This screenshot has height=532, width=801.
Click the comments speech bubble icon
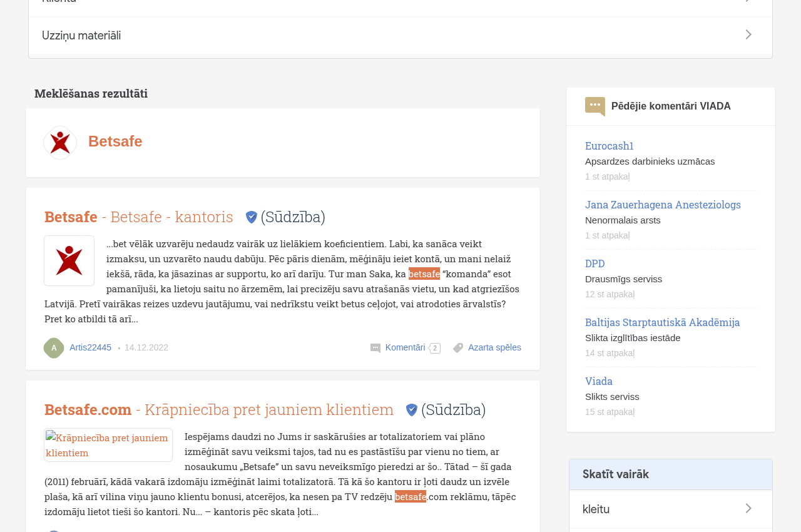[x=375, y=348]
